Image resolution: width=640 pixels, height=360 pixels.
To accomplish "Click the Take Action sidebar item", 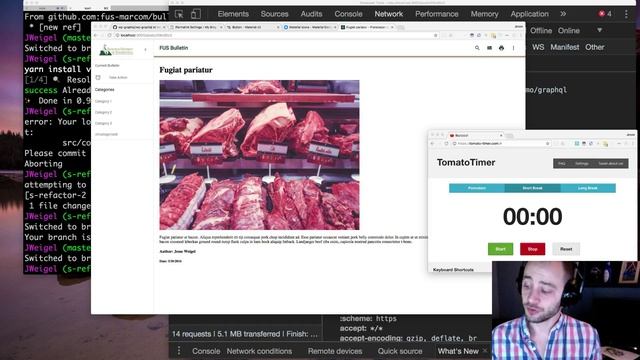I will pyautogui.click(x=118, y=77).
